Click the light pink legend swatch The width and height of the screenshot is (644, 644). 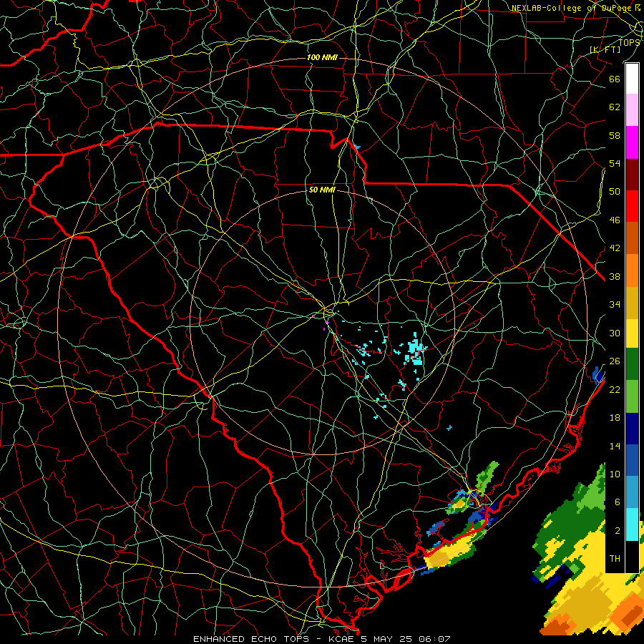tap(632, 110)
